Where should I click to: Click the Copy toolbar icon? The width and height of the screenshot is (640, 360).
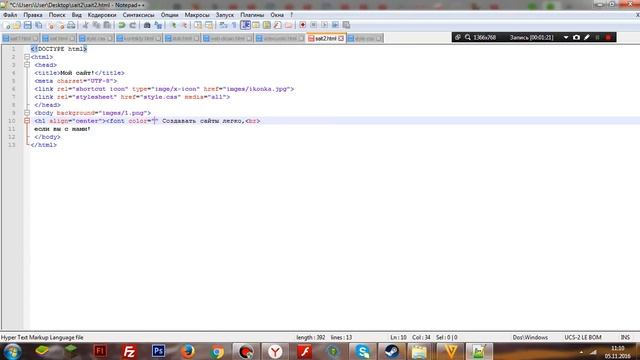pyautogui.click(x=96, y=25)
